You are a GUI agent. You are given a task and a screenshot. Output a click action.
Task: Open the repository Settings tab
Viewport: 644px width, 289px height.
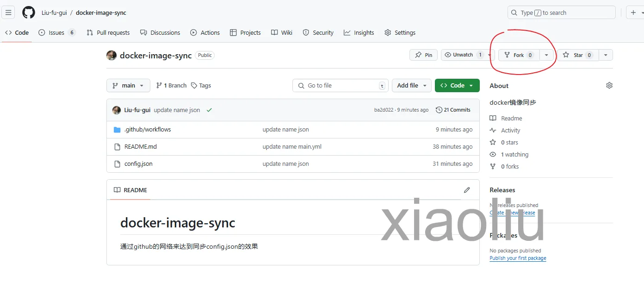click(400, 32)
